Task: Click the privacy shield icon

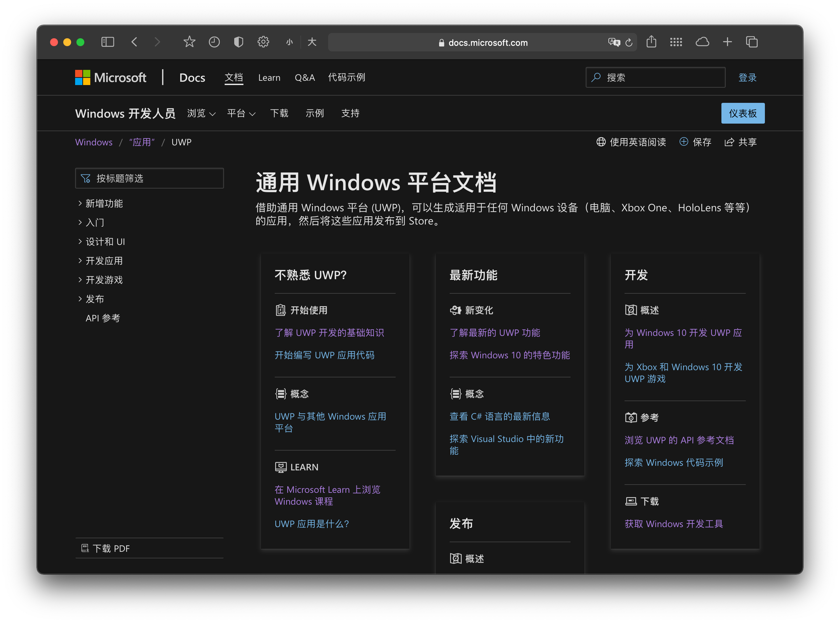Action: pyautogui.click(x=238, y=42)
